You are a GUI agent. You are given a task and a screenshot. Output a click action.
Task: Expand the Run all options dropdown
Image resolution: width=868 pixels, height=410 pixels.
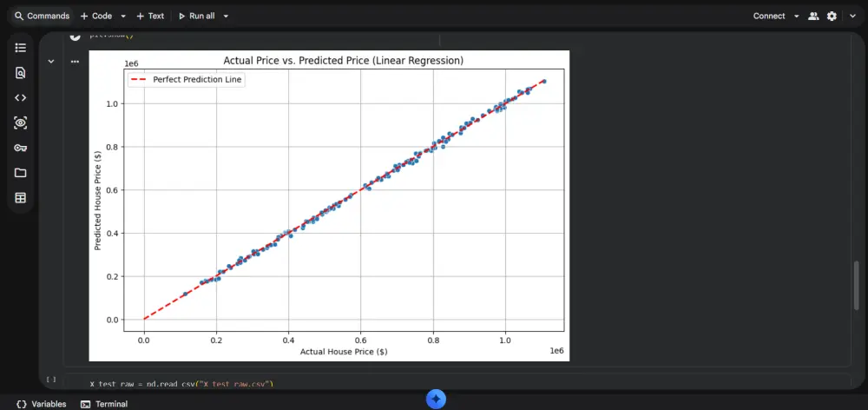(226, 16)
